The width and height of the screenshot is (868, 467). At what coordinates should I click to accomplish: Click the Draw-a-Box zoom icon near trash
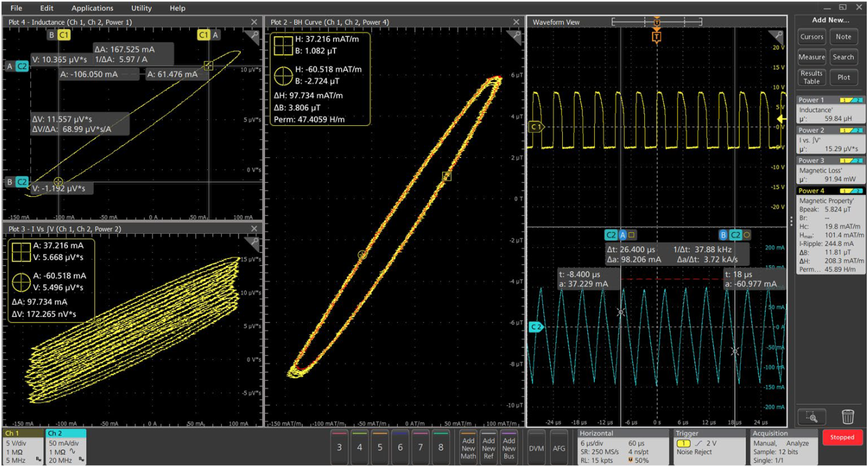pyautogui.click(x=812, y=416)
